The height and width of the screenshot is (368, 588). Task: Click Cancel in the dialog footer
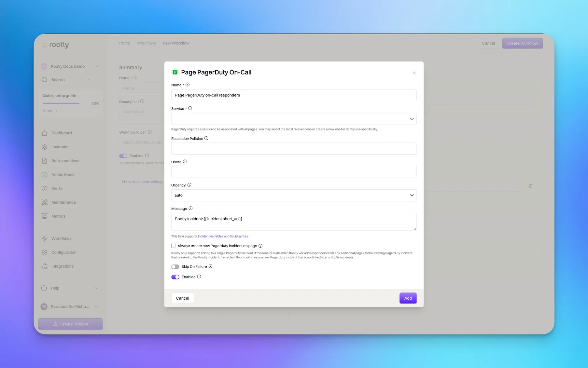click(182, 298)
